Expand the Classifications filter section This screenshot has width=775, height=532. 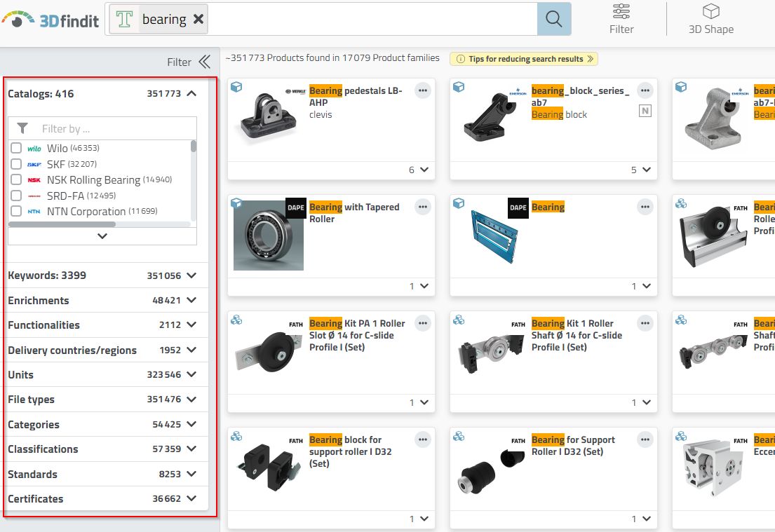tap(191, 449)
